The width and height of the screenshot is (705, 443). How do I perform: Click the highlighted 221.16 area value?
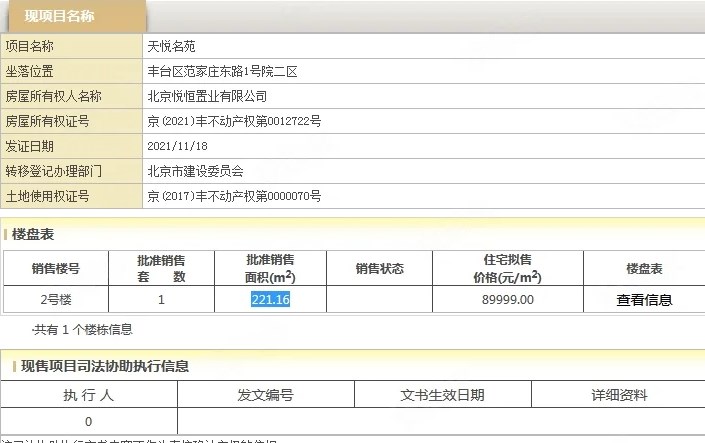270,299
